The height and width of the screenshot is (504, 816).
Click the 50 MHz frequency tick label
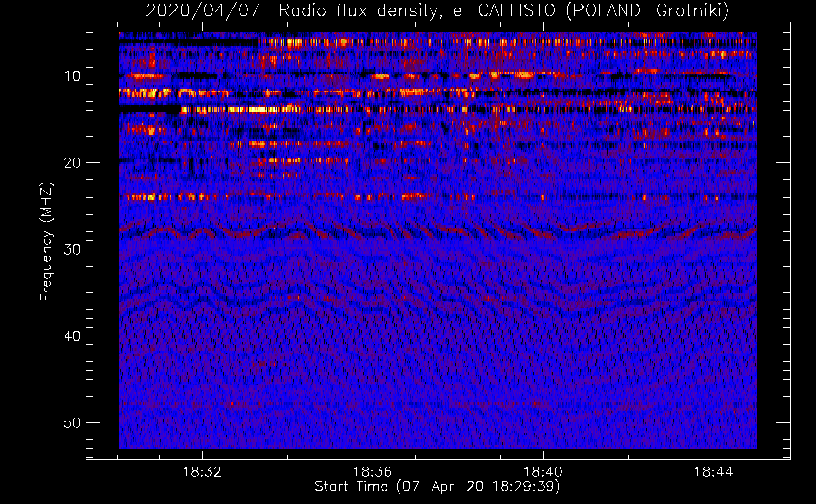(x=73, y=423)
